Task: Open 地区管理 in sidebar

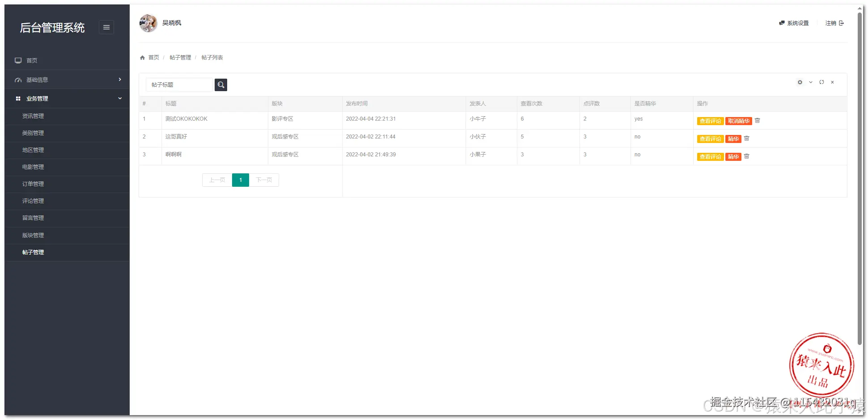Action: (67, 150)
